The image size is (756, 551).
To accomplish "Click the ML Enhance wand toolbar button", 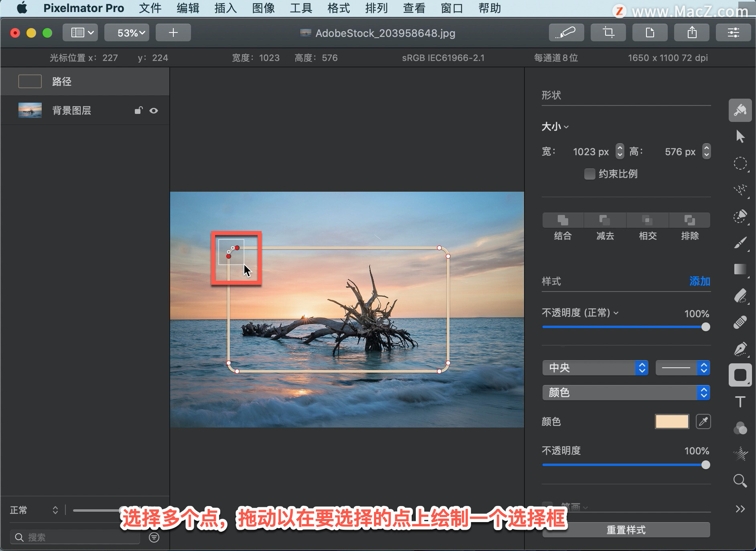I will [x=566, y=32].
